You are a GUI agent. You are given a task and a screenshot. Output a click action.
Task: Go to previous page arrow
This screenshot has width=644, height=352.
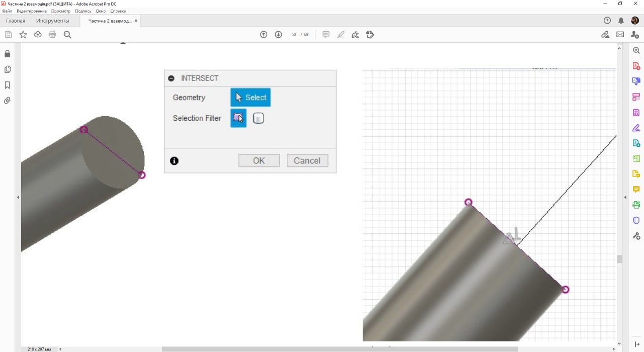264,35
